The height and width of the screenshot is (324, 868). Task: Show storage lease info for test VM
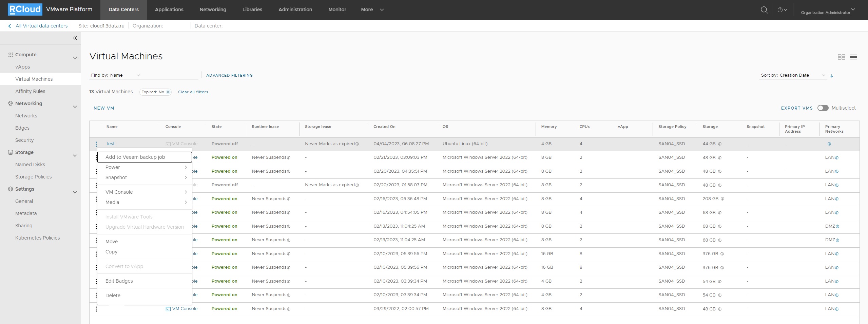[x=357, y=144]
